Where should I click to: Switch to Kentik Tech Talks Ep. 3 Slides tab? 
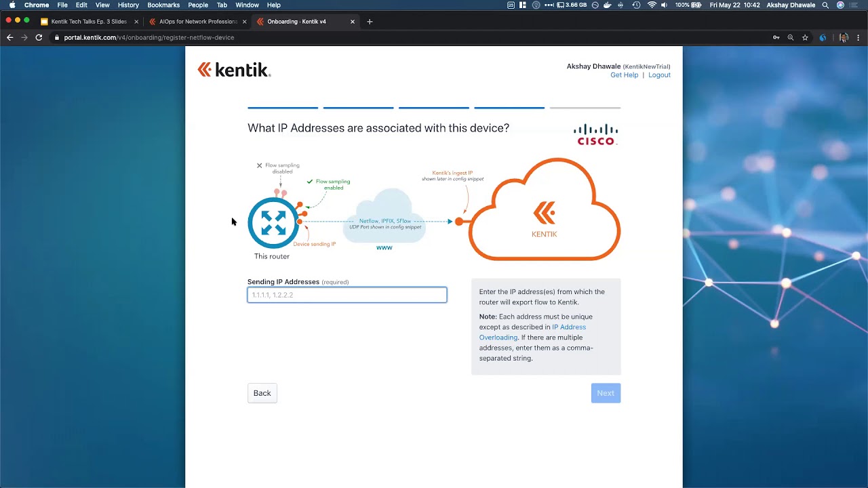click(x=89, y=22)
